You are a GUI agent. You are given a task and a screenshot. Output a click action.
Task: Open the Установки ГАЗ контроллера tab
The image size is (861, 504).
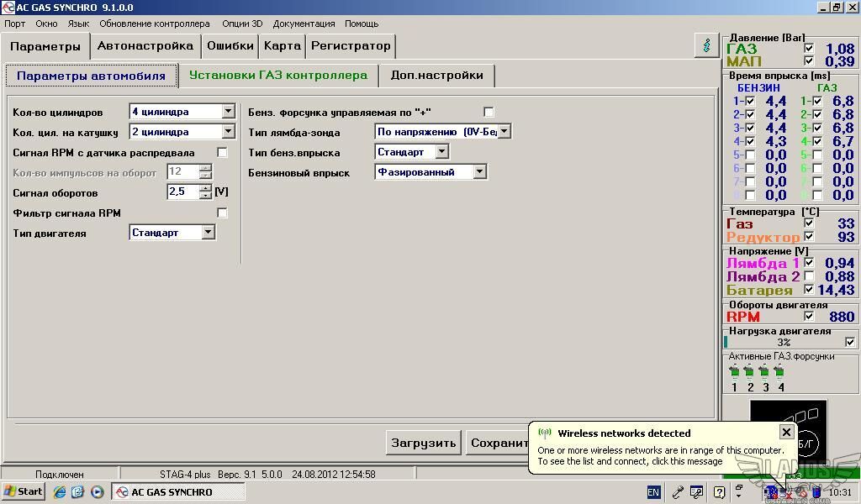(x=277, y=75)
